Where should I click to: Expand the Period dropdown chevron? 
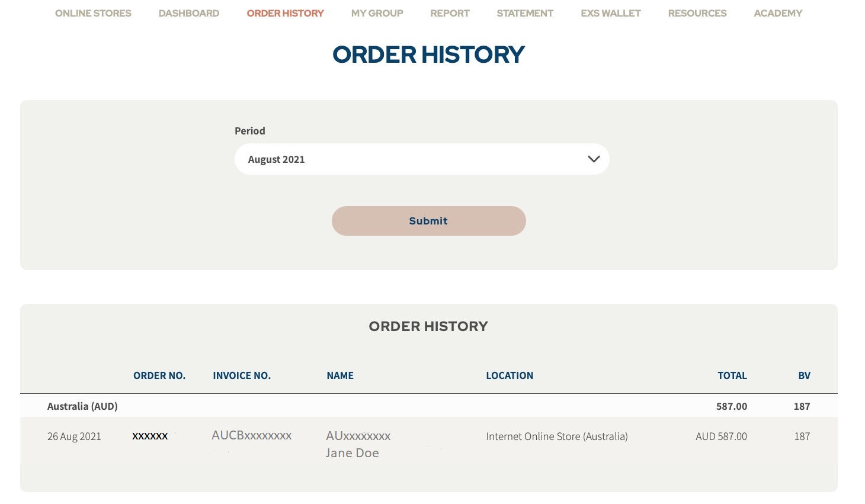(594, 159)
